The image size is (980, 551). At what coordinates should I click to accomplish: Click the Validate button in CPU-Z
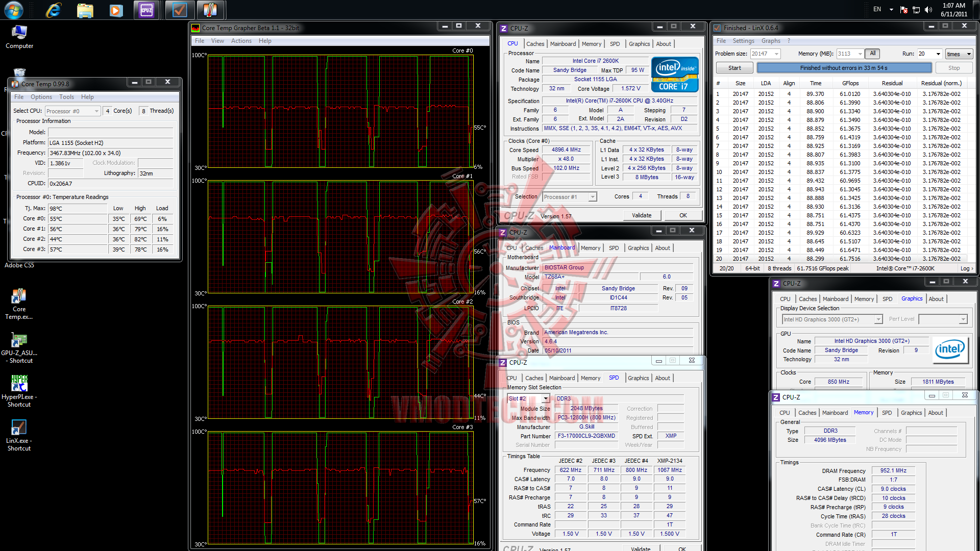(641, 215)
